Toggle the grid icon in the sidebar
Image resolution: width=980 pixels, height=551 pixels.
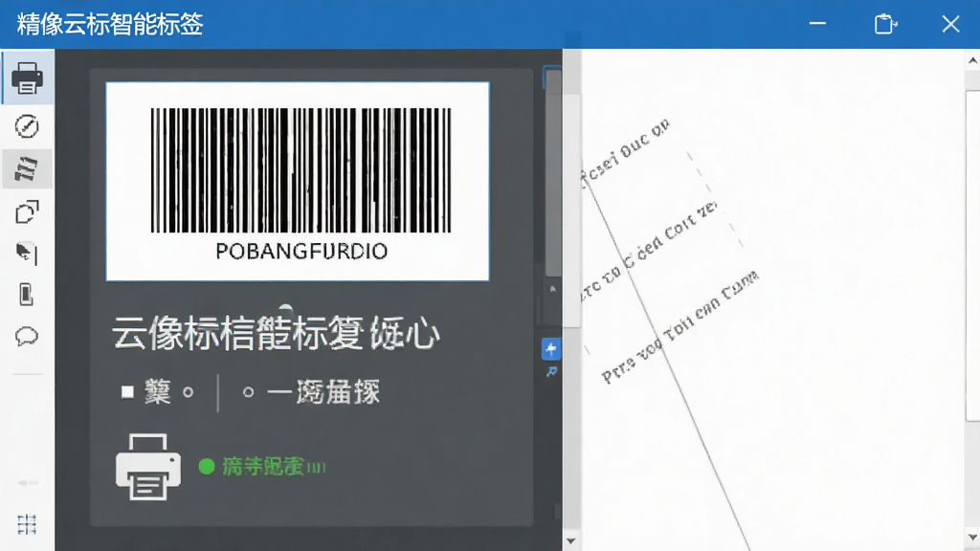(x=27, y=525)
